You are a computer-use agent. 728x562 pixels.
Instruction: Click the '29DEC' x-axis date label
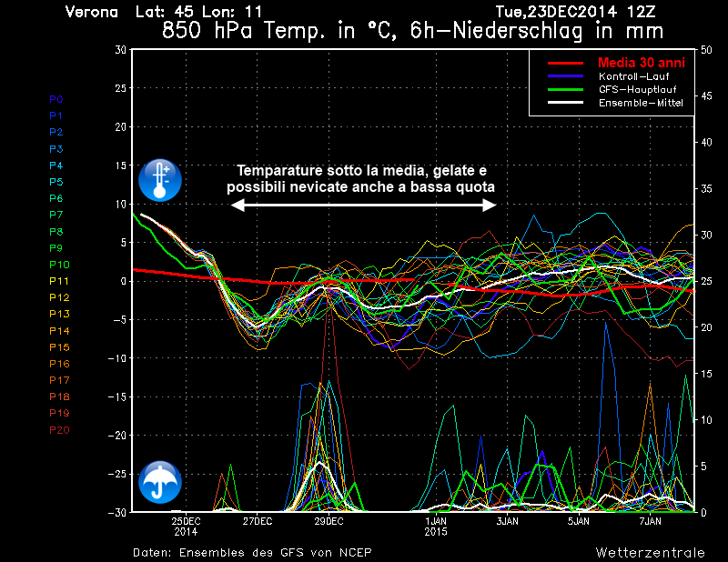[329, 521]
